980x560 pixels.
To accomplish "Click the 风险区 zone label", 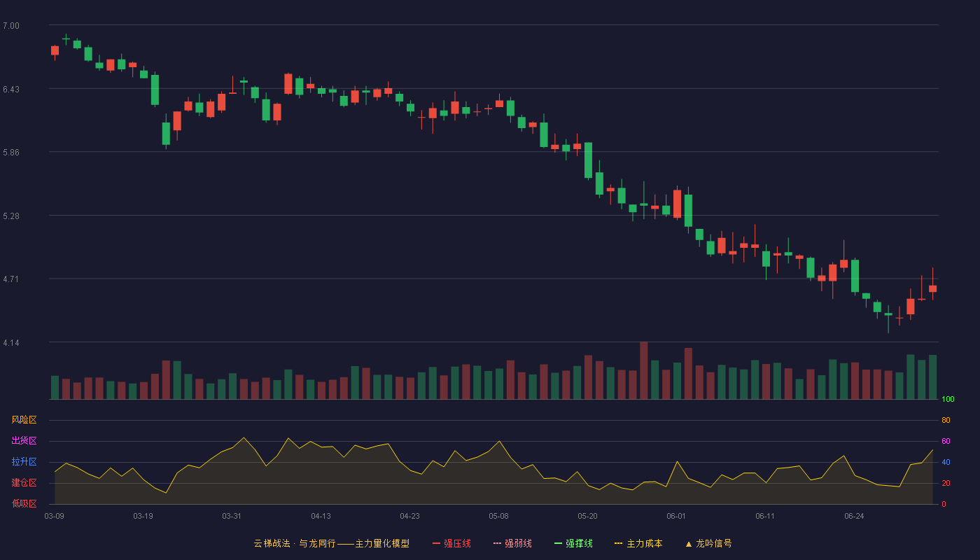I will 24,420.
